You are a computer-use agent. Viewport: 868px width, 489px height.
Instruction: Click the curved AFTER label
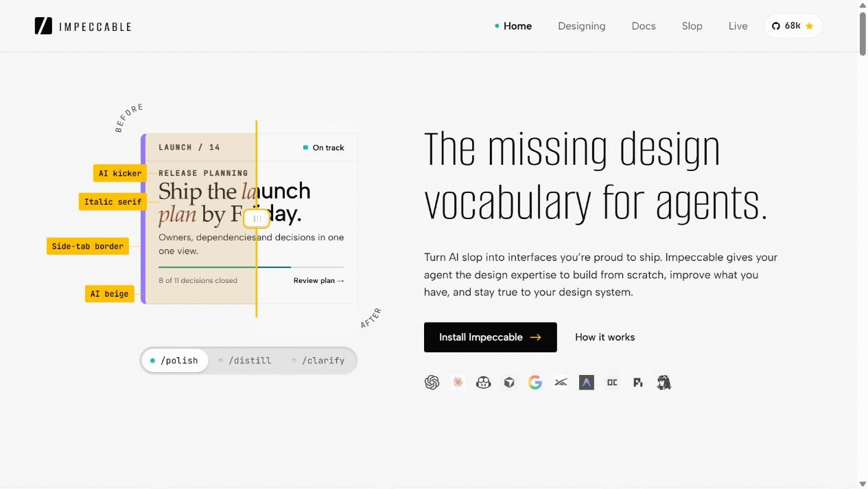tap(371, 318)
